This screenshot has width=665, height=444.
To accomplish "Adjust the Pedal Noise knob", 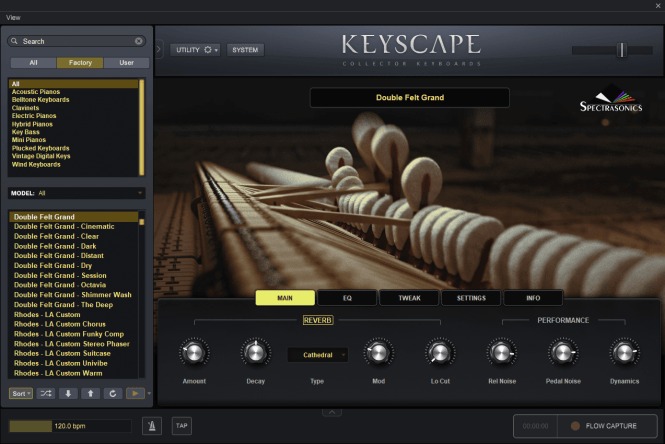I will (x=563, y=352).
